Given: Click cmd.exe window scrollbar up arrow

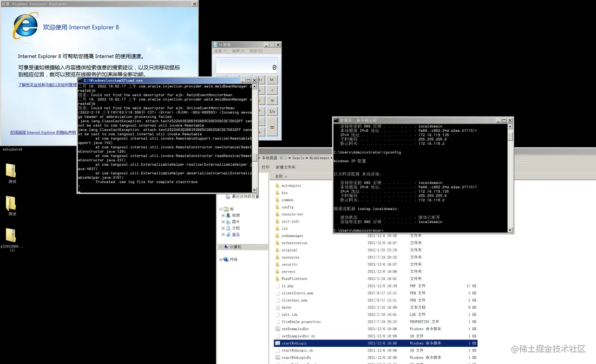Looking at the screenshot, I should pyautogui.click(x=255, y=86).
